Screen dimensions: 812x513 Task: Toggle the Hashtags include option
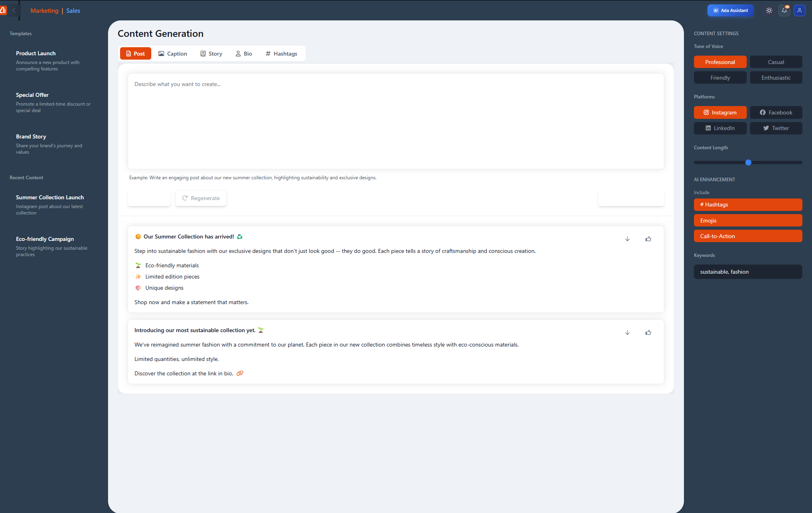click(x=748, y=204)
